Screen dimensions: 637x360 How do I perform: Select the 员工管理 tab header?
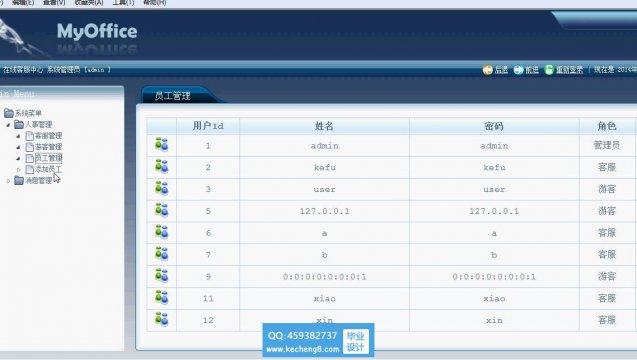tap(173, 96)
